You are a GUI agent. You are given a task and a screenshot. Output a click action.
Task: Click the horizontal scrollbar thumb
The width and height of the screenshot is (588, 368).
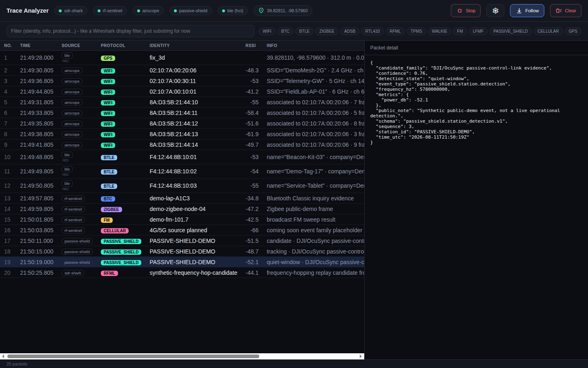pyautogui.click(x=133, y=356)
